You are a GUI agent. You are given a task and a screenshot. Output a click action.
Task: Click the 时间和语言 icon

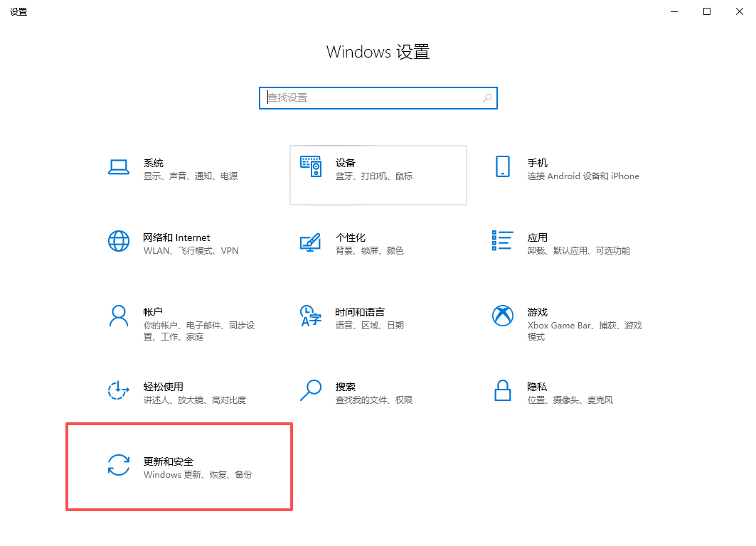click(x=311, y=316)
